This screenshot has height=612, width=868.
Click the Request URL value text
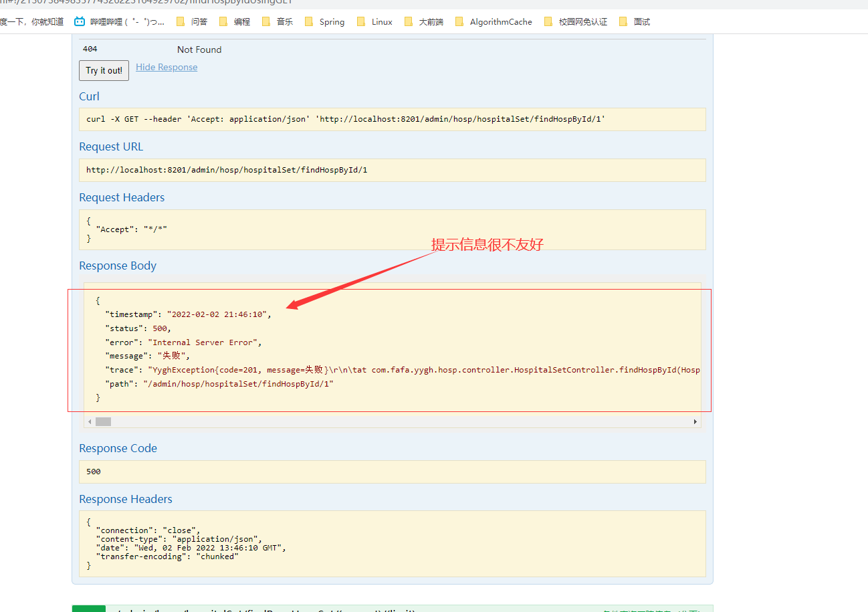pyautogui.click(x=227, y=170)
